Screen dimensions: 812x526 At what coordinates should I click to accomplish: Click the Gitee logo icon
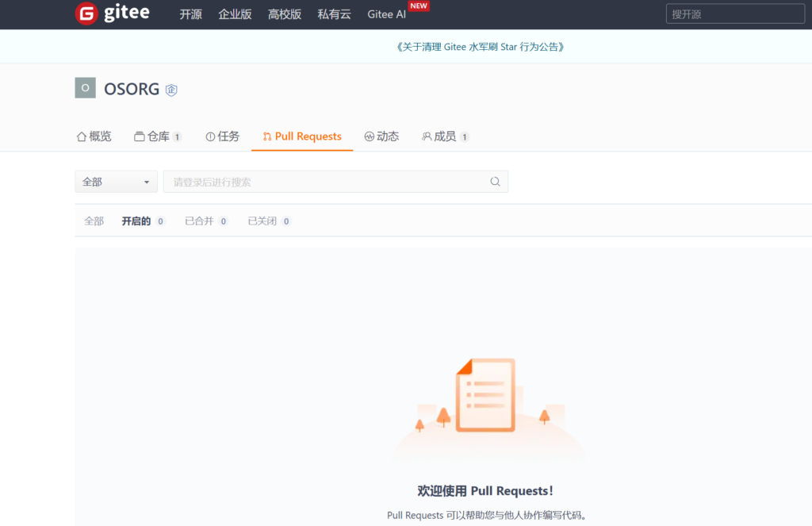tap(86, 13)
